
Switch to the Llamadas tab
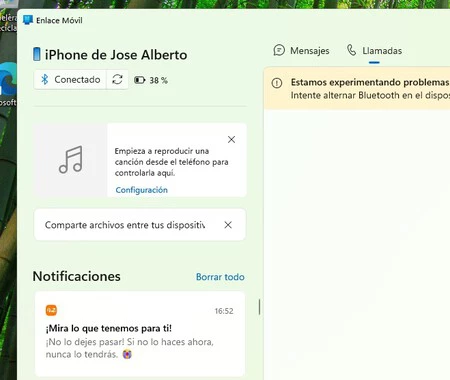click(x=374, y=51)
